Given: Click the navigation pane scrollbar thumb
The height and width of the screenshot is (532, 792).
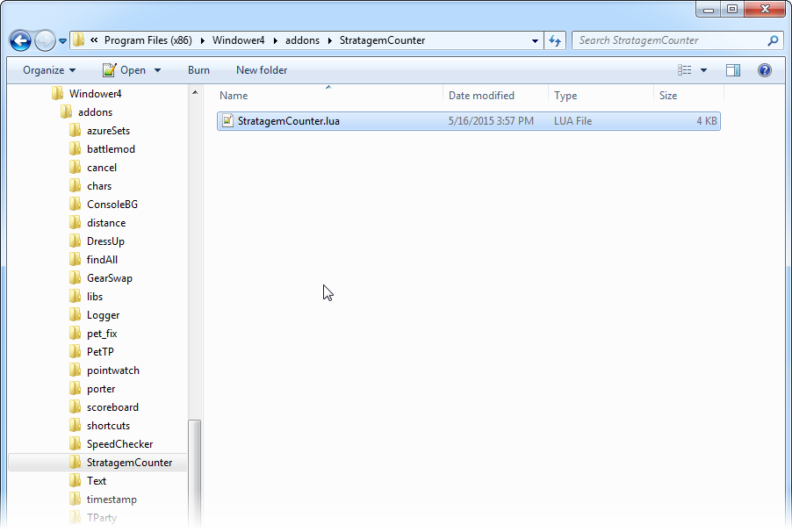Looking at the screenshot, I should coord(195,473).
